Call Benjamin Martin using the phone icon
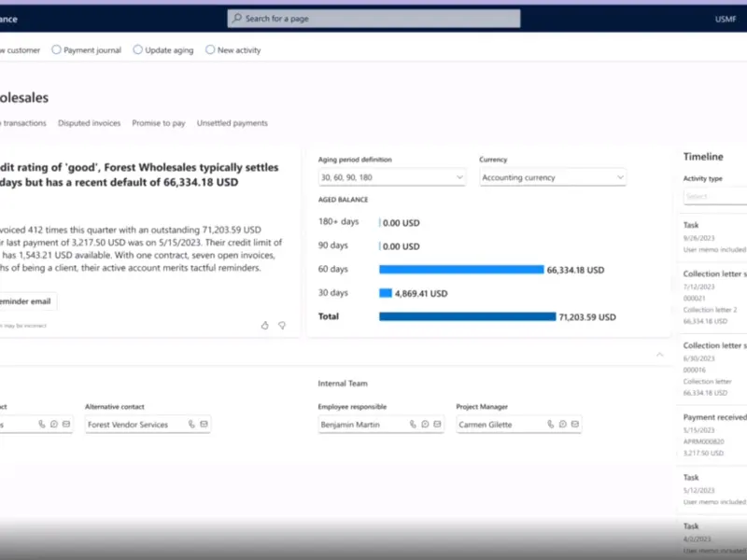The height and width of the screenshot is (560, 747). [411, 425]
